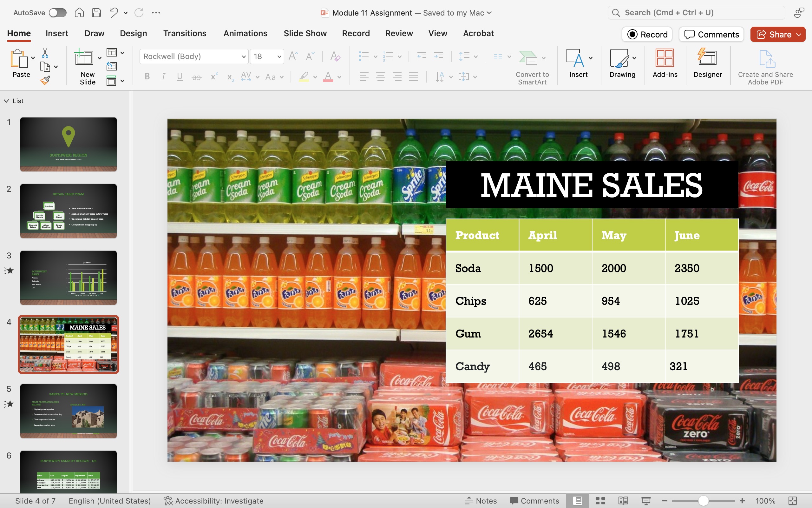This screenshot has width=812, height=508.
Task: Toggle Strikethrough formatting
Action: point(196,77)
